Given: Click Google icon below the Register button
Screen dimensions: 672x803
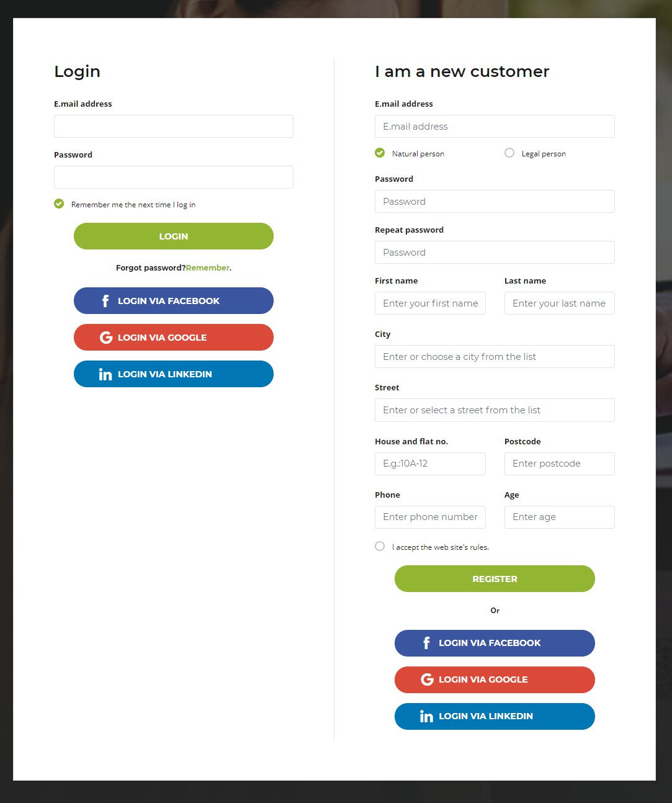Looking at the screenshot, I should pos(427,680).
